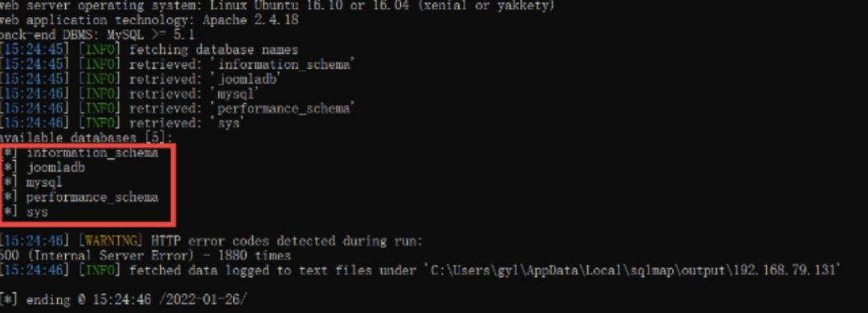Click the 'joomladb' entry in the red box
Image resolution: width=868 pixels, height=313 pixels.
56,168
